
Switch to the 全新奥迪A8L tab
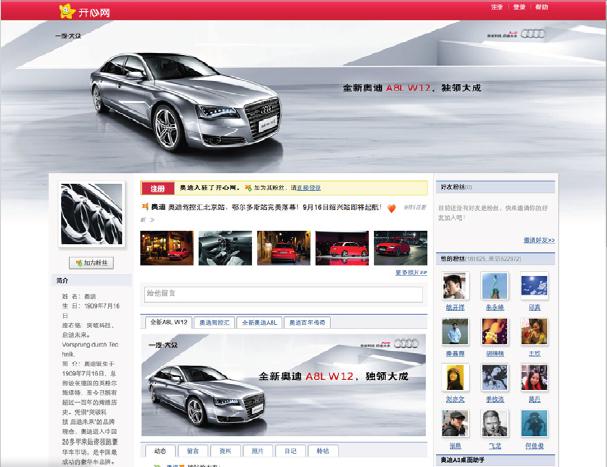(259, 323)
